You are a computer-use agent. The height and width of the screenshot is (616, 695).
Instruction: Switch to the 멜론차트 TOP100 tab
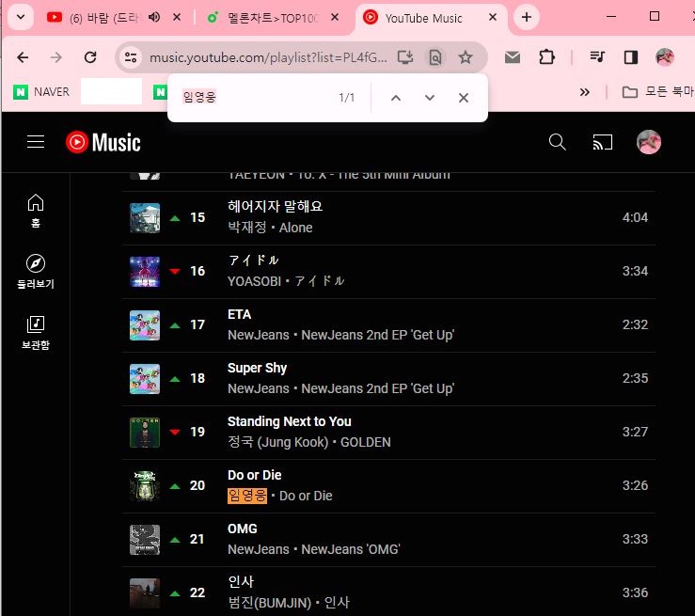263,18
